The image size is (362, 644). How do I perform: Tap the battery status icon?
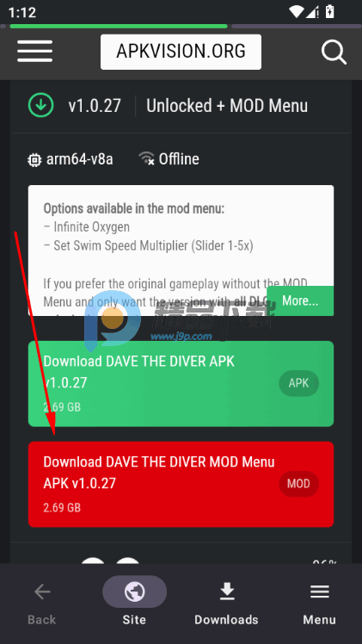click(x=329, y=11)
